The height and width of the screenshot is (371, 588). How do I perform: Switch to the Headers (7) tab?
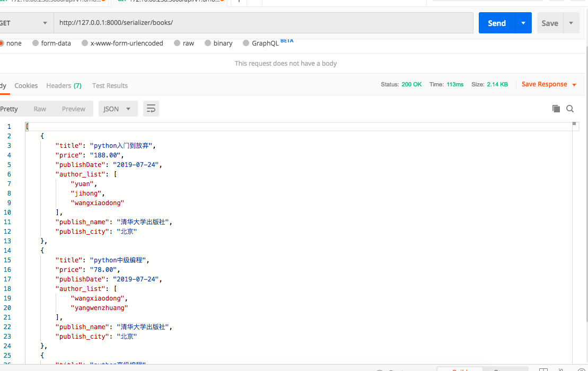pos(64,85)
